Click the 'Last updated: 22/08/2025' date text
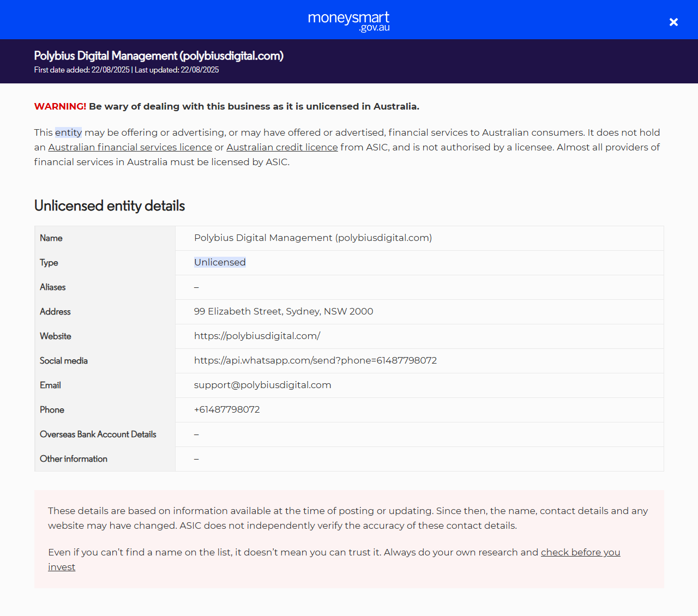 [x=177, y=70]
